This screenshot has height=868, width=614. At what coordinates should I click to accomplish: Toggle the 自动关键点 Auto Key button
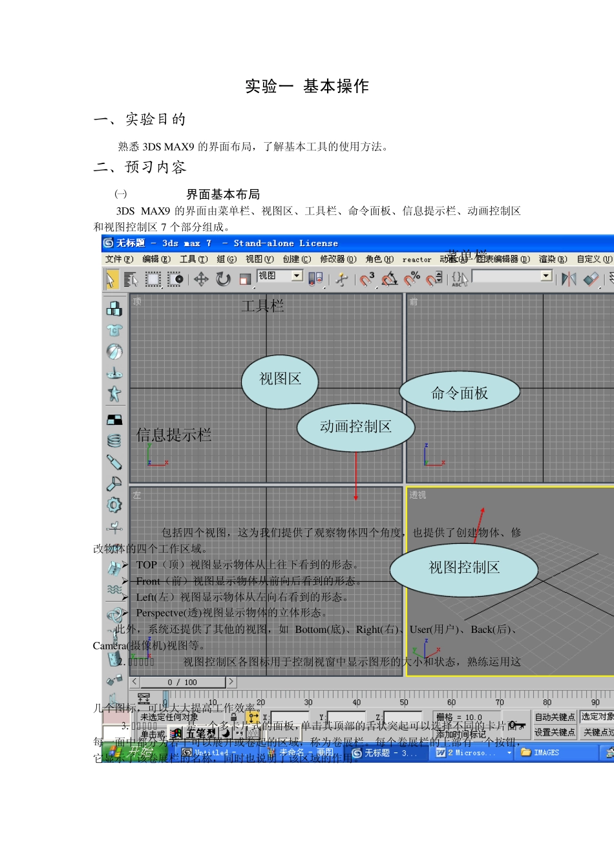pyautogui.click(x=555, y=717)
